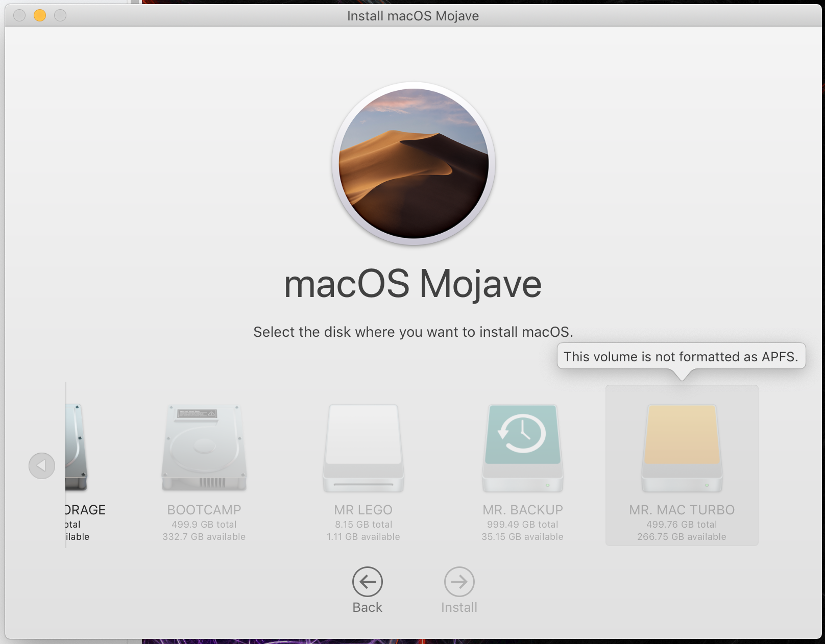Click the greyed-out close window button
Screen dimensions: 825x644
[x=19, y=16]
